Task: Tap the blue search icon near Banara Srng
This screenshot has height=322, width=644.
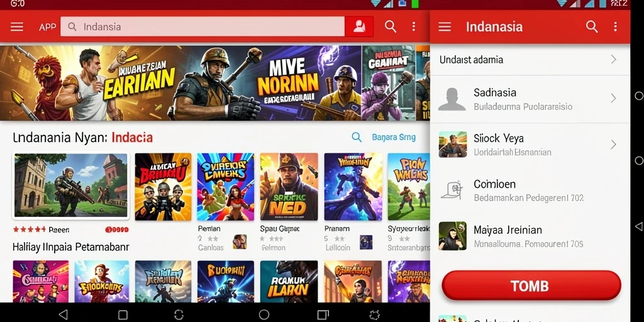Action: coord(357,137)
